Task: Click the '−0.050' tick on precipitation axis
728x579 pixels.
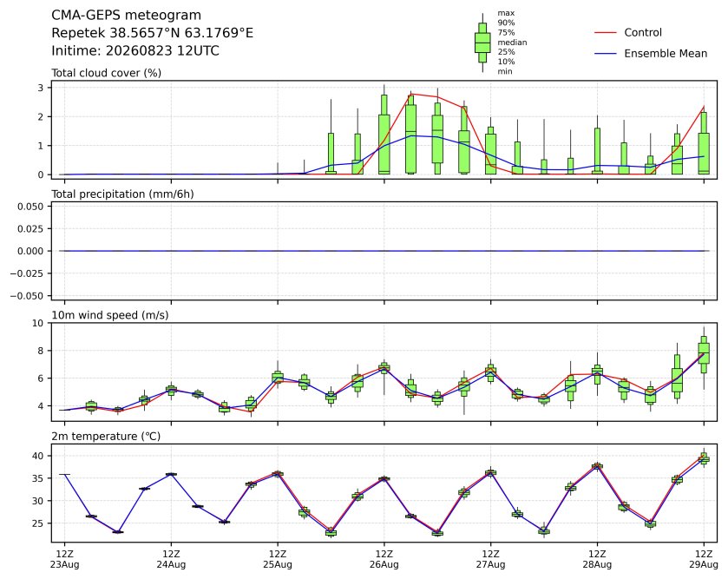Action: pos(27,296)
